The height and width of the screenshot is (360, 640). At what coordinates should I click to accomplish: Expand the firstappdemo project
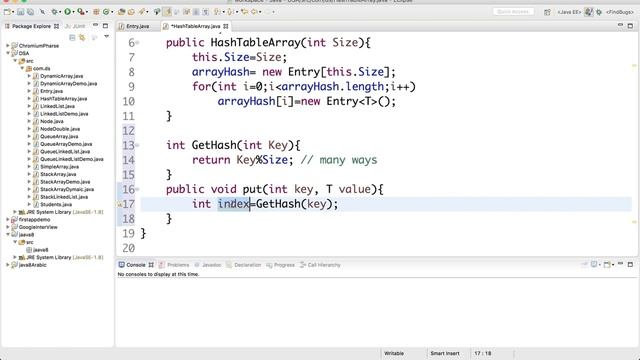[x=8, y=220]
